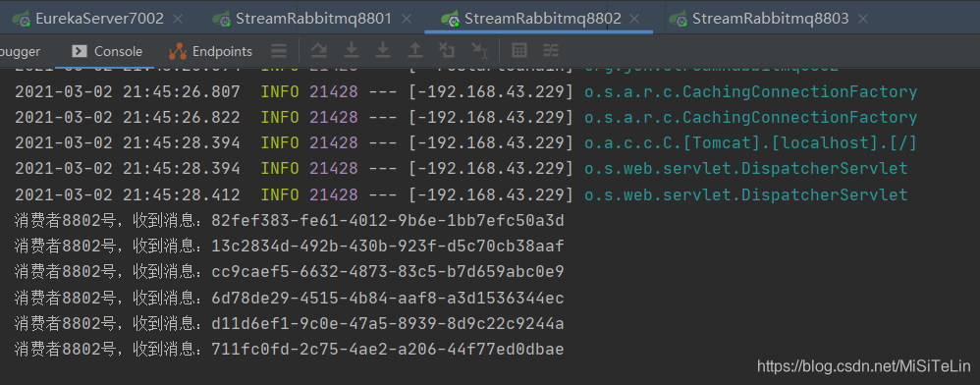Image resolution: width=980 pixels, height=385 pixels.
Task: Open the Debugger tab
Action: pyautogui.click(x=20, y=51)
